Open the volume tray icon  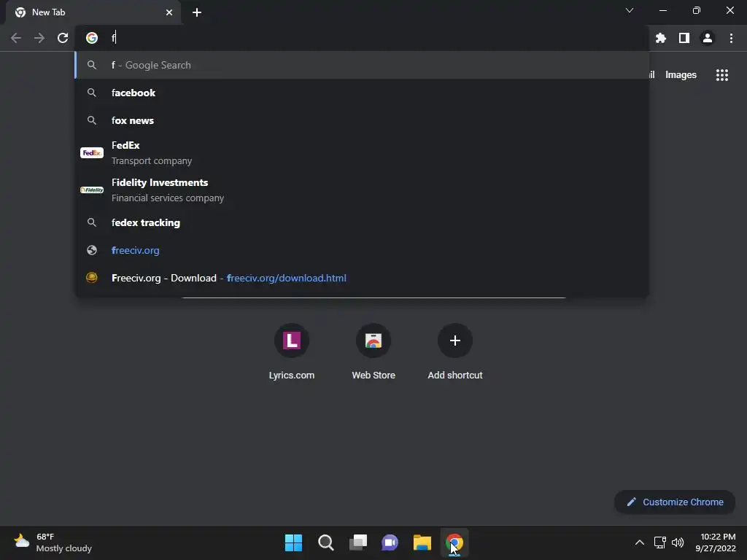[x=678, y=542]
